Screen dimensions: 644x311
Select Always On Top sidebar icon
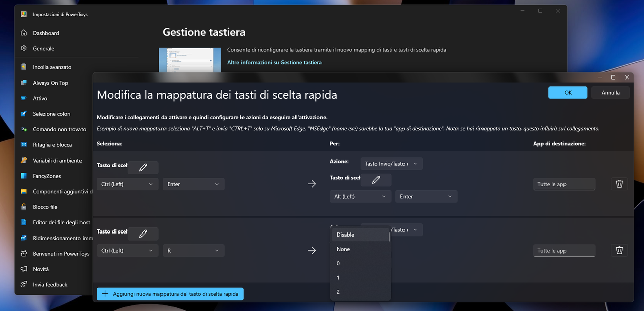tap(24, 83)
